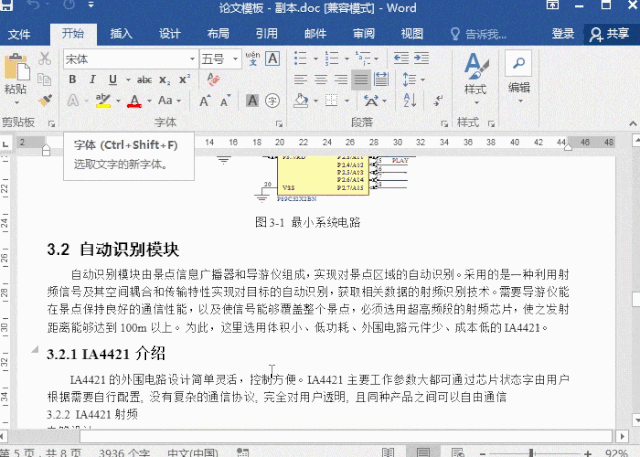Align text right
The width and height of the screenshot is (640, 457).
pos(341,79)
